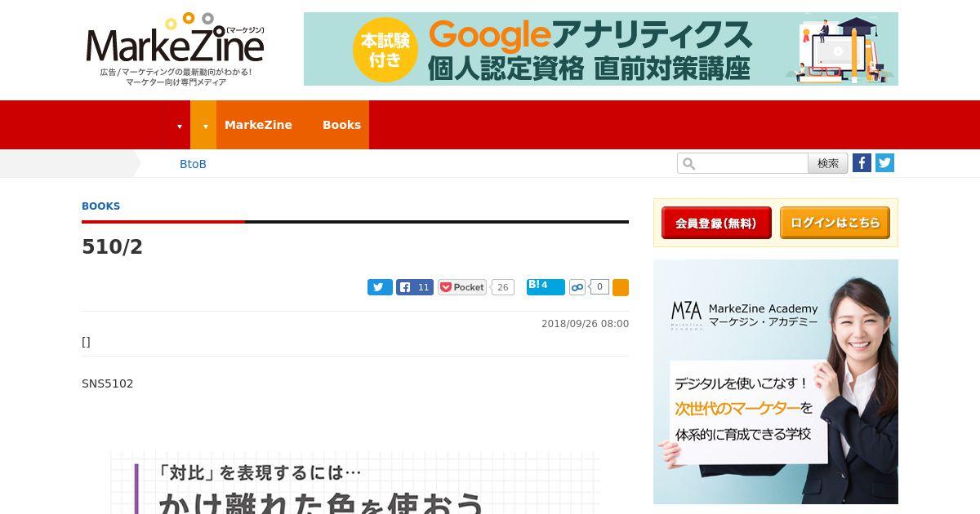980x514 pixels.
Task: Open the MarkeZine nav tab
Action: [x=258, y=125]
